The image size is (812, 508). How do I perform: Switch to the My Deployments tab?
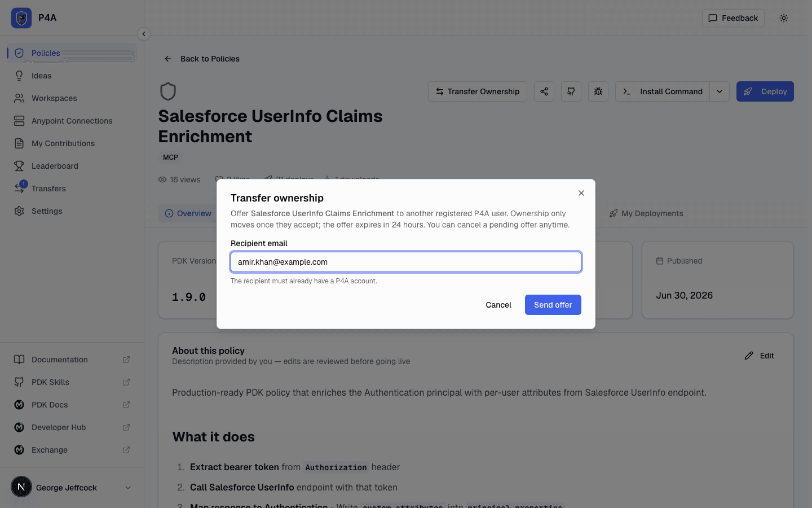point(646,213)
